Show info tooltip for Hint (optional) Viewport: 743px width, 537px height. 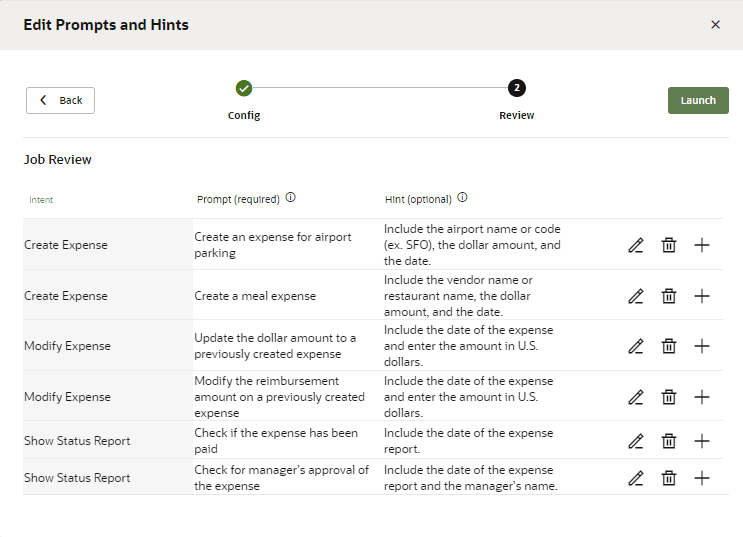click(x=463, y=198)
